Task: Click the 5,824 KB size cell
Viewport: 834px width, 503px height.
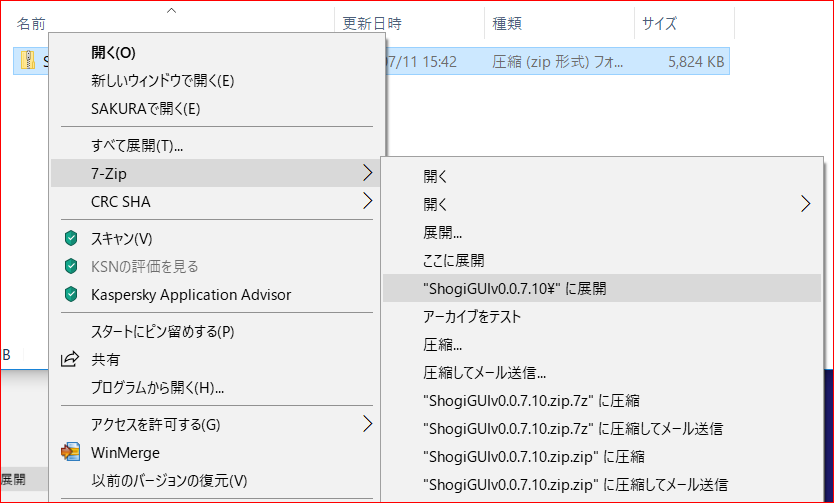Action: [x=696, y=62]
